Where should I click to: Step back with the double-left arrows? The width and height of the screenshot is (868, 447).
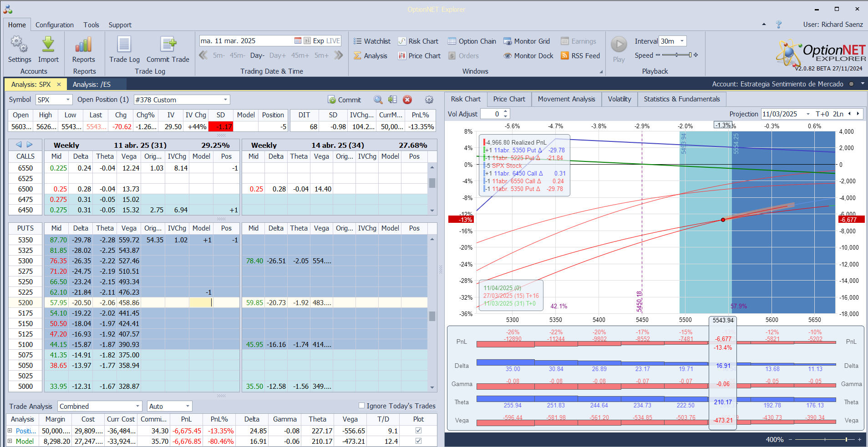tap(203, 55)
